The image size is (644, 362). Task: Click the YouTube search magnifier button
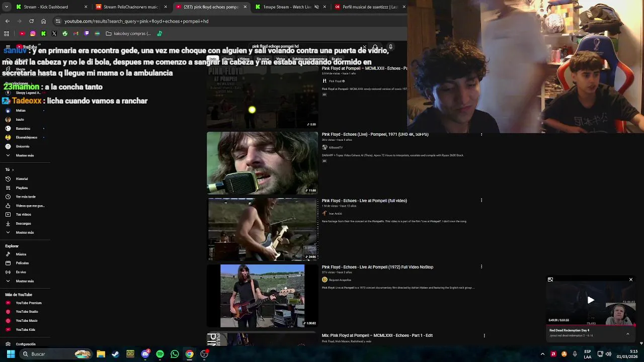(375, 47)
